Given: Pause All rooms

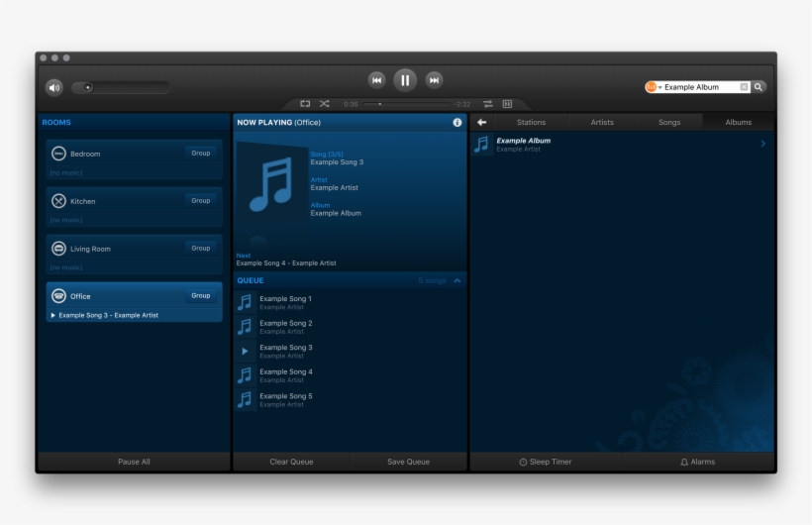Looking at the screenshot, I should coord(134,462).
